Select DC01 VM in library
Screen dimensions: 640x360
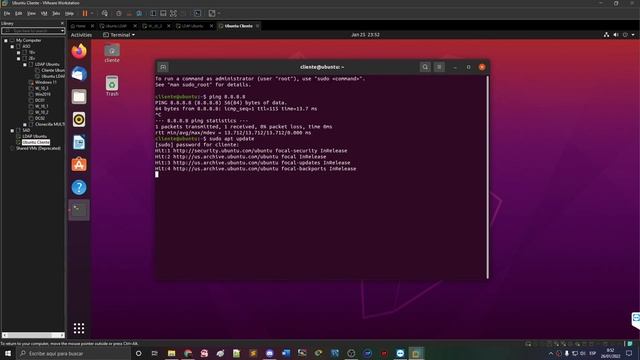(40, 100)
